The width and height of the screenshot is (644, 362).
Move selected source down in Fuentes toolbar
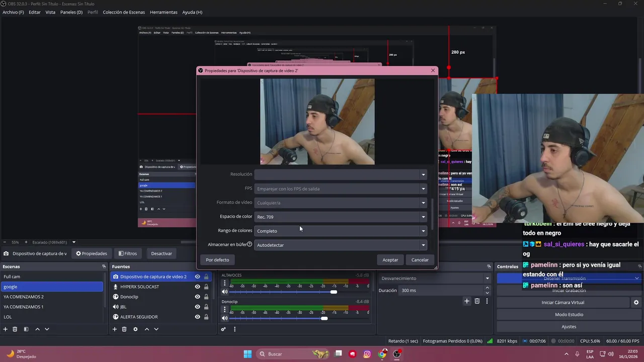(x=156, y=329)
